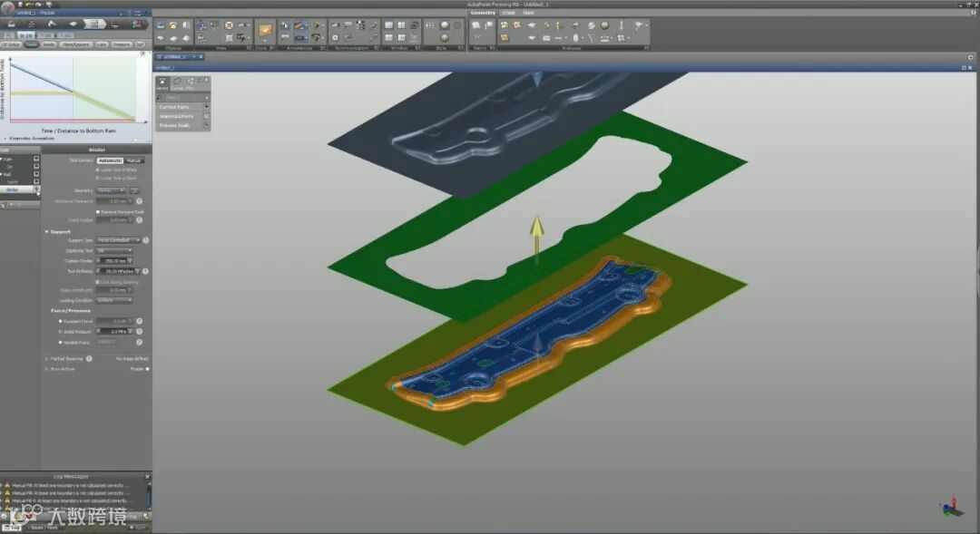This screenshot has height=534, width=980.
Task: Select the D-20 operation tab
Action: [26, 35]
